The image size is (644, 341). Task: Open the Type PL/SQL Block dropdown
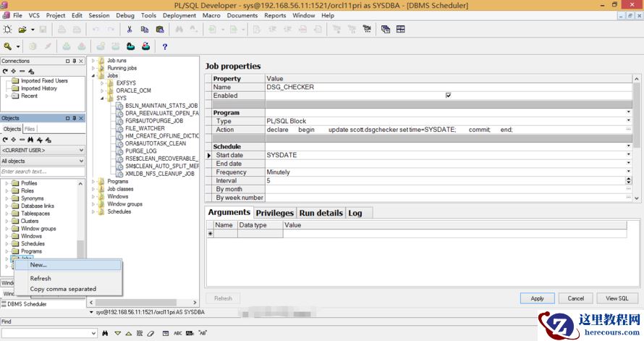(628, 121)
